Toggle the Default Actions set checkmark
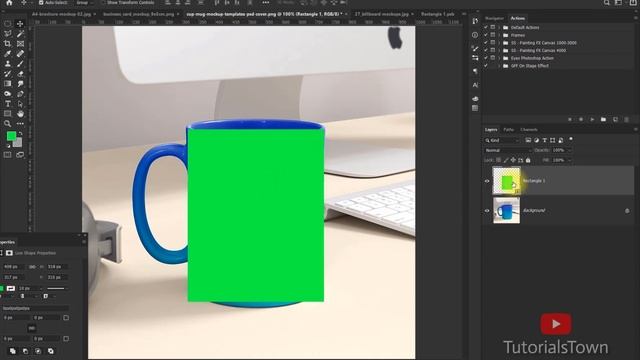This screenshot has height=360, width=640. pos(486,27)
